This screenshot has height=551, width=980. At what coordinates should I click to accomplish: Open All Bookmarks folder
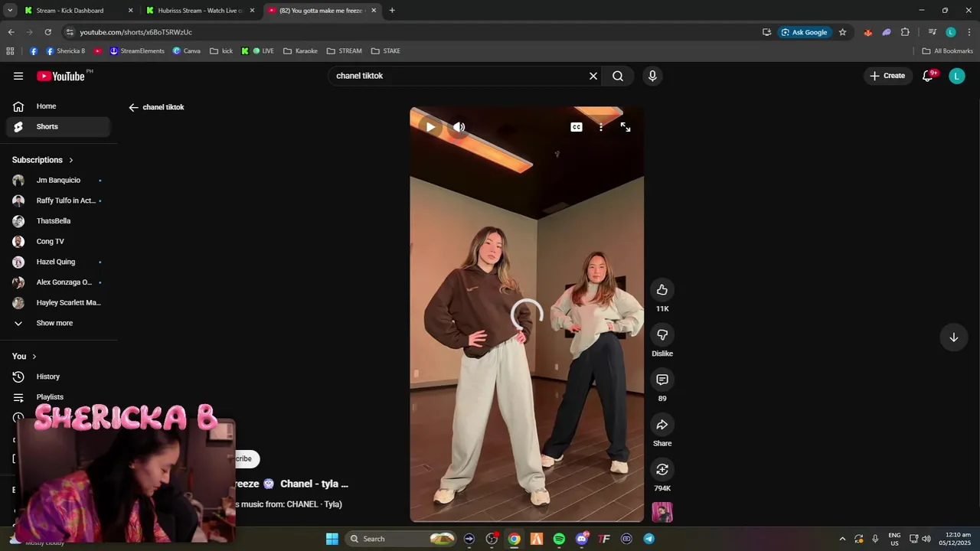coord(947,51)
